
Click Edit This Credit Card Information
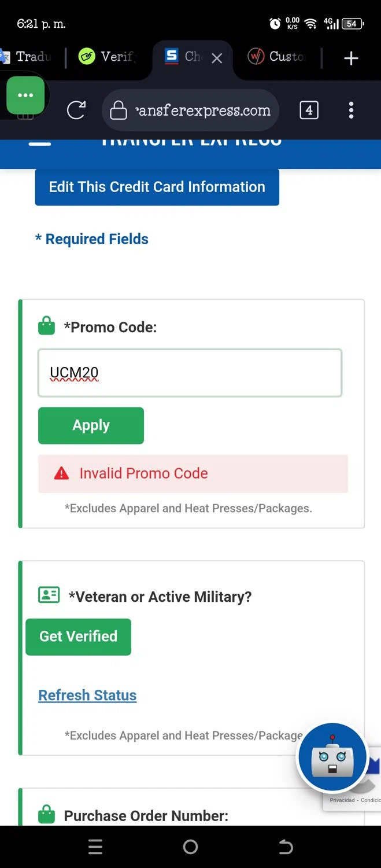(157, 187)
